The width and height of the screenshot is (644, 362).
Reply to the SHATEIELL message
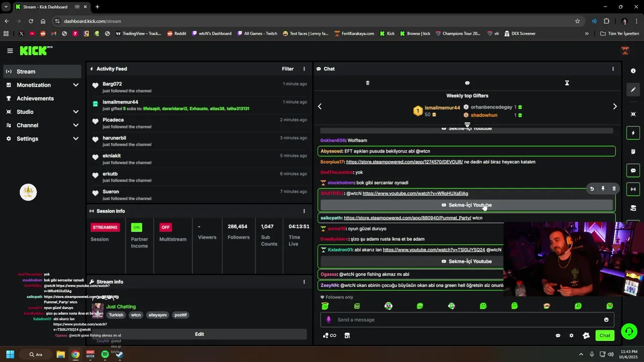[x=592, y=189]
